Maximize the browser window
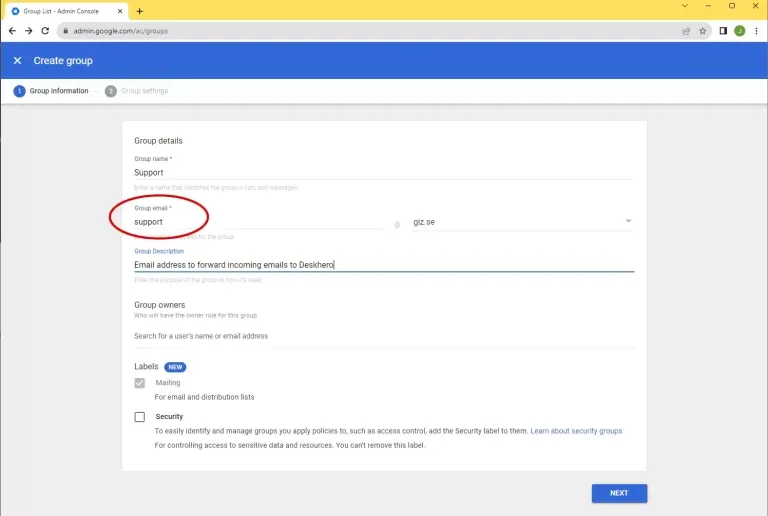Viewport: 768px width, 516px height. click(732, 6)
